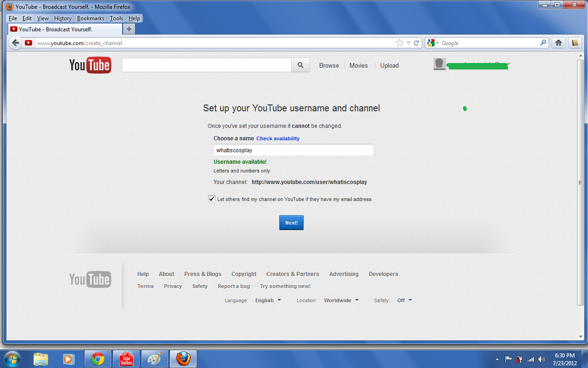588x368 pixels.
Task: Open Press & Blogs footer link
Action: 203,274
